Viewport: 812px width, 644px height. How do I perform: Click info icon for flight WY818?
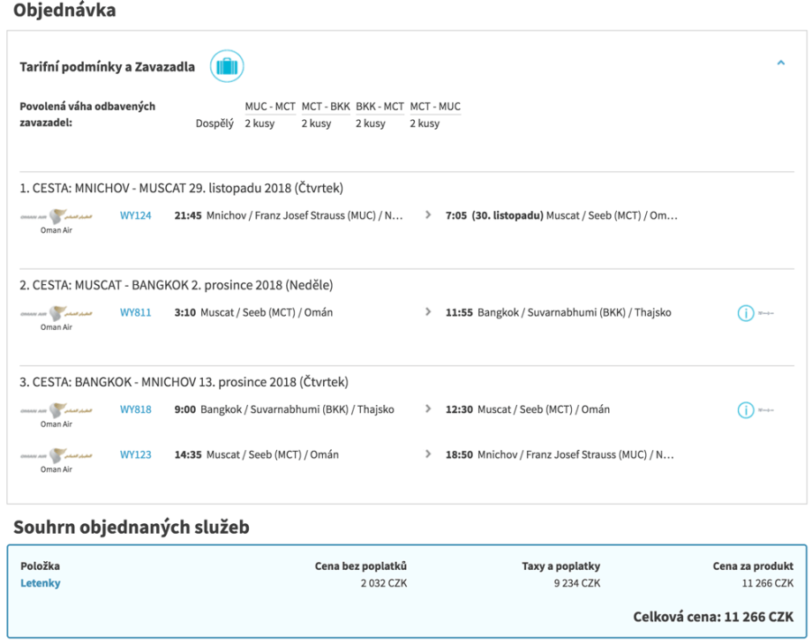pos(746,410)
